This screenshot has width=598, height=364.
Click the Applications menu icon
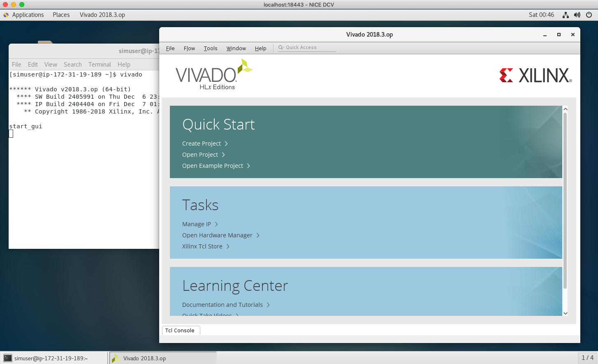(x=6, y=15)
